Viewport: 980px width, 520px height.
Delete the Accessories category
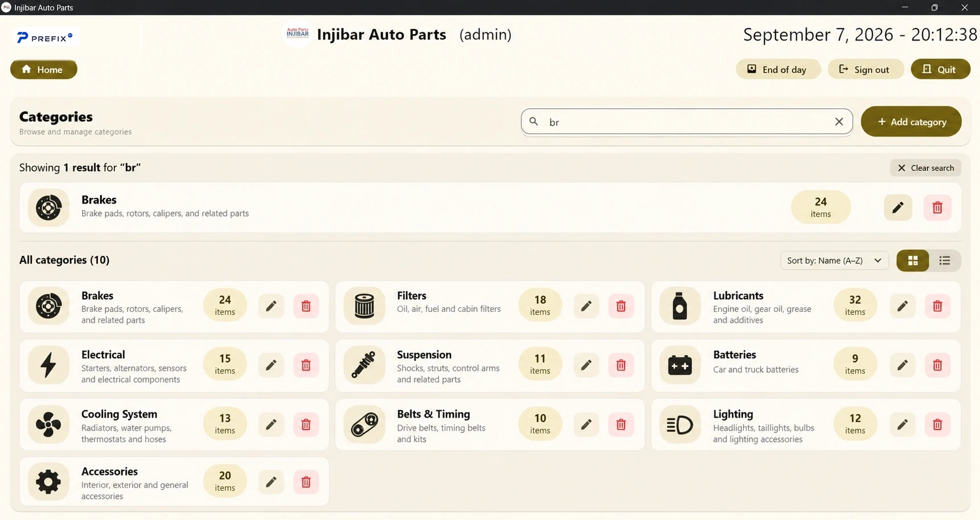[306, 482]
